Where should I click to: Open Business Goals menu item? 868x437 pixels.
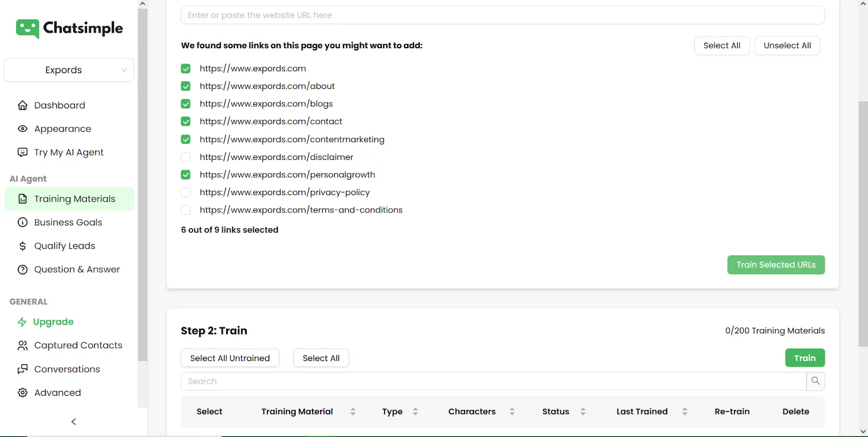tap(68, 222)
